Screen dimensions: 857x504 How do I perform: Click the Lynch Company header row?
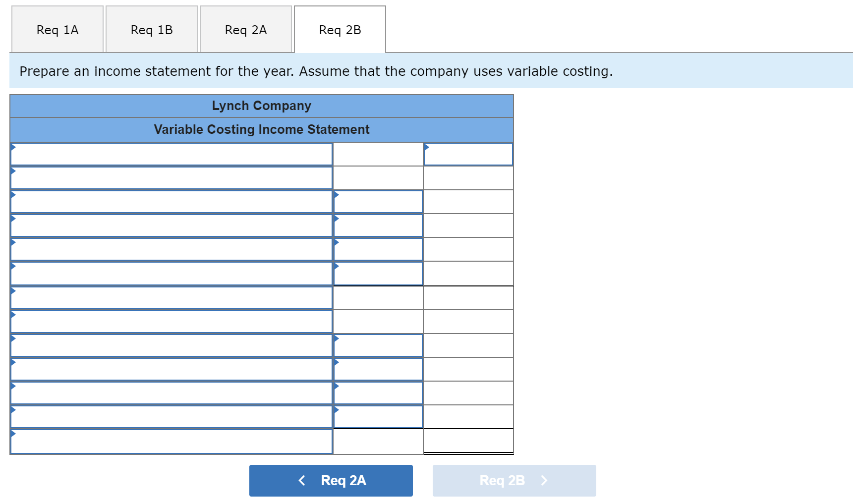point(262,106)
